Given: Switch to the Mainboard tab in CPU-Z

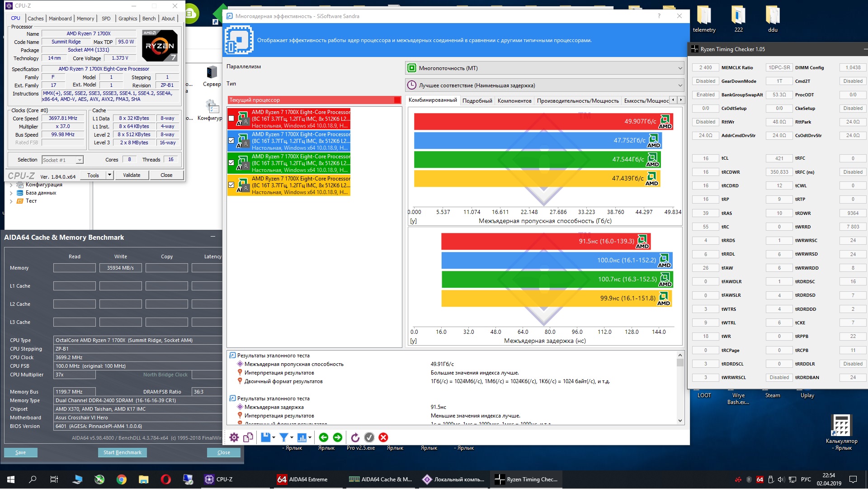Looking at the screenshot, I should [x=60, y=19].
